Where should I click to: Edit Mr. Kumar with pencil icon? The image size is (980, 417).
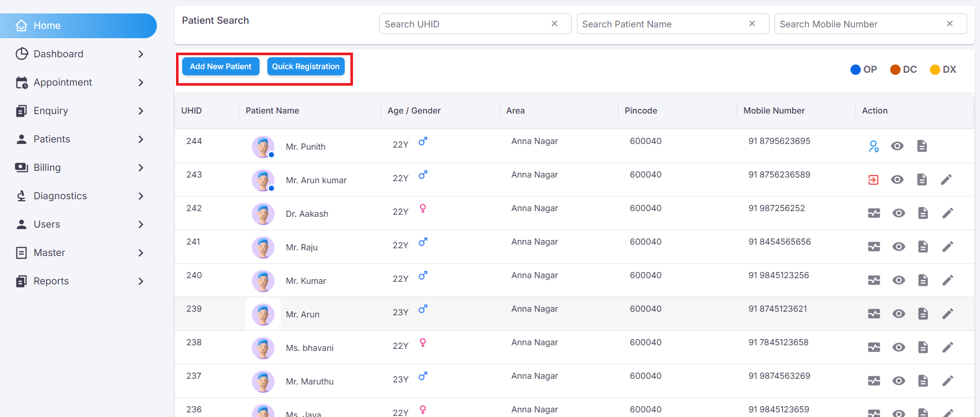click(x=947, y=280)
